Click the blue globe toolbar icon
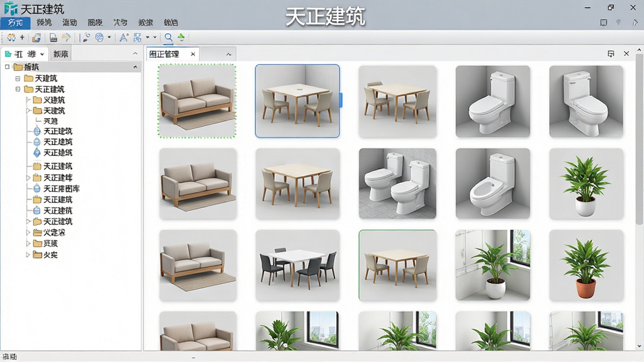 click(x=99, y=38)
